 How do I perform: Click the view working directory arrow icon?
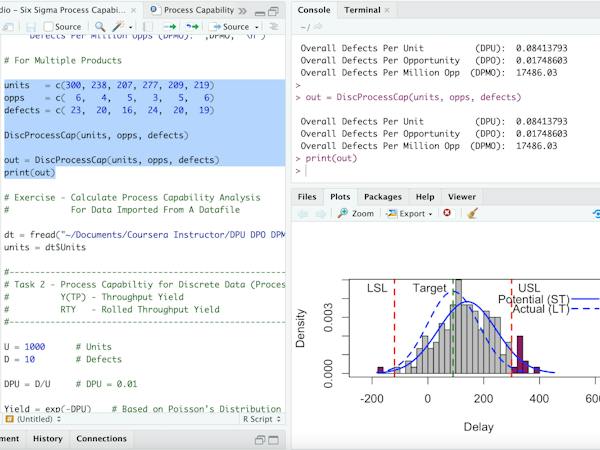[318, 26]
